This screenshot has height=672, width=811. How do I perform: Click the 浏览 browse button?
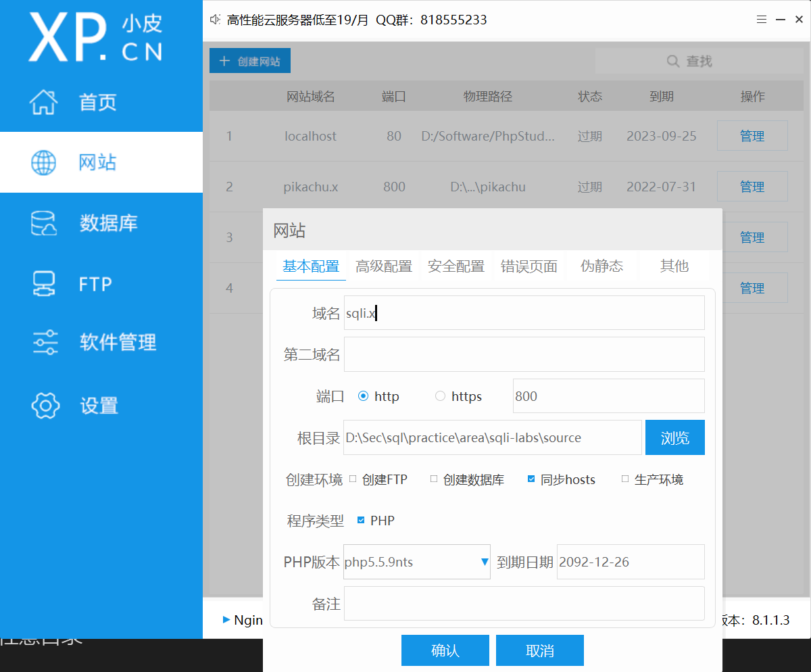674,437
